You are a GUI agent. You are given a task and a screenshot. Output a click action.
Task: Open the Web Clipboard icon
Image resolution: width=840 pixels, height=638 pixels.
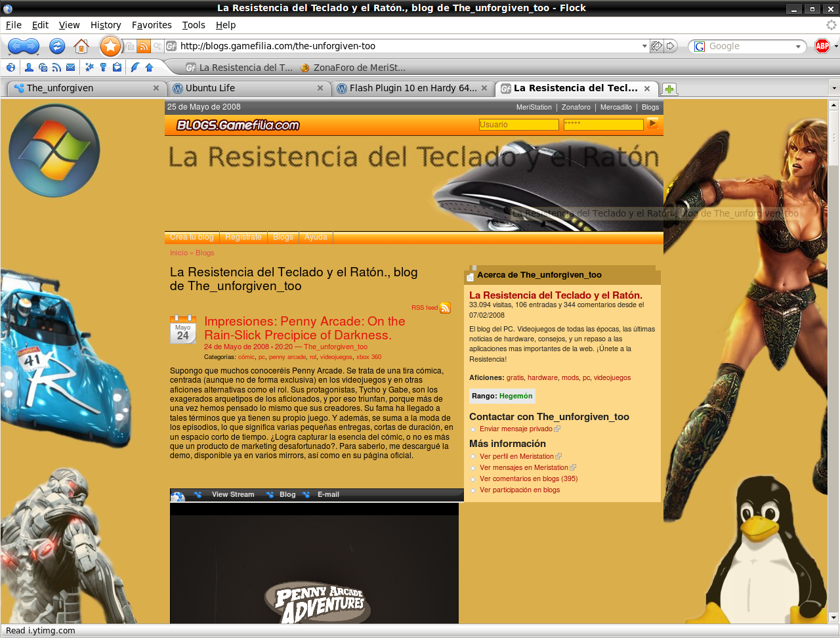(117, 67)
